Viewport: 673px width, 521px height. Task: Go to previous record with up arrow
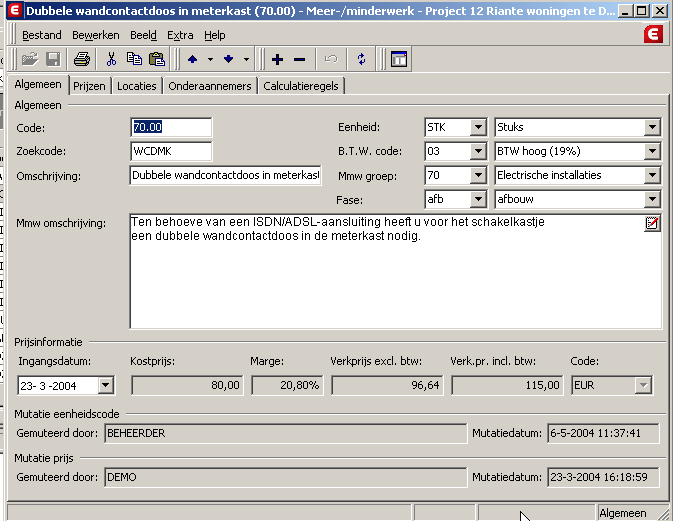(192, 59)
